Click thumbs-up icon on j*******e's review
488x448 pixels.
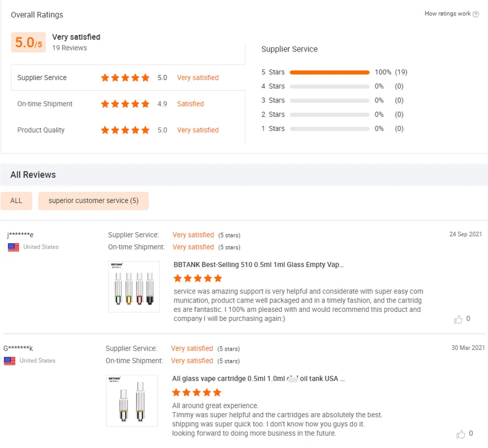(458, 319)
